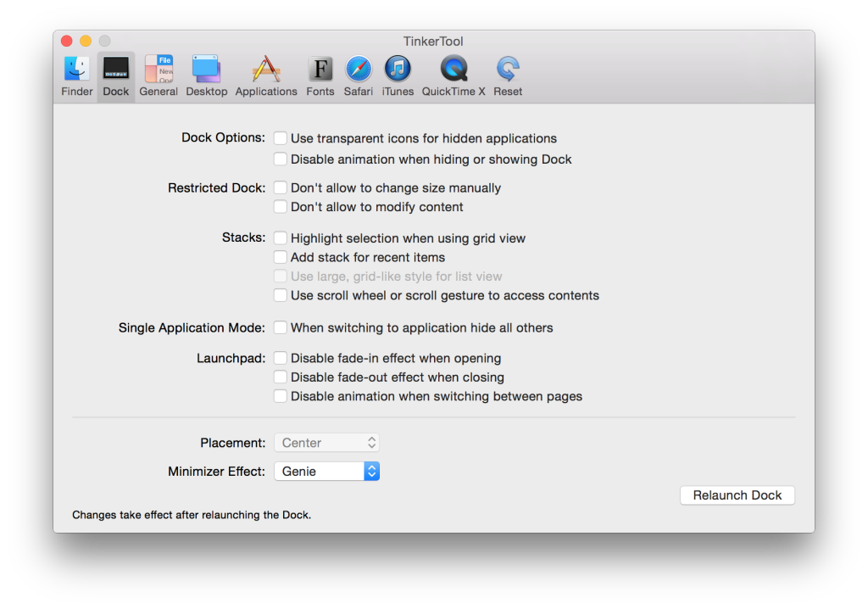868x609 pixels.
Task: Check Don't allow to modify content
Action: [x=281, y=207]
